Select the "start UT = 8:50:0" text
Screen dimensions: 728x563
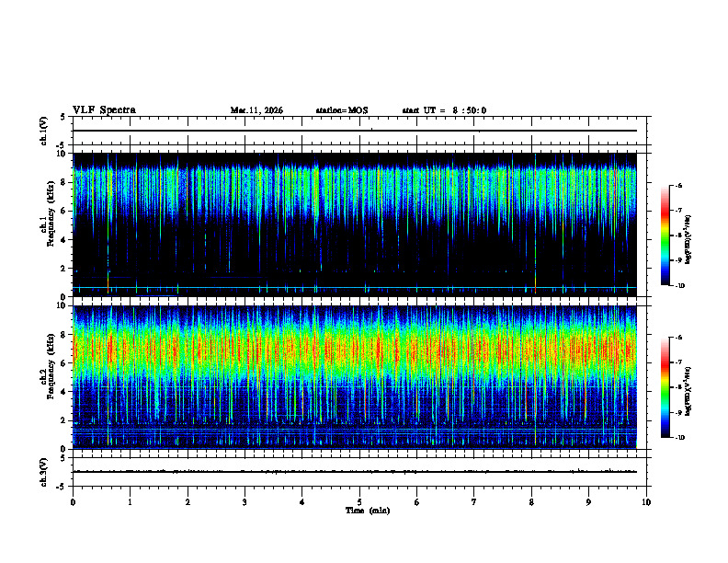tap(444, 110)
